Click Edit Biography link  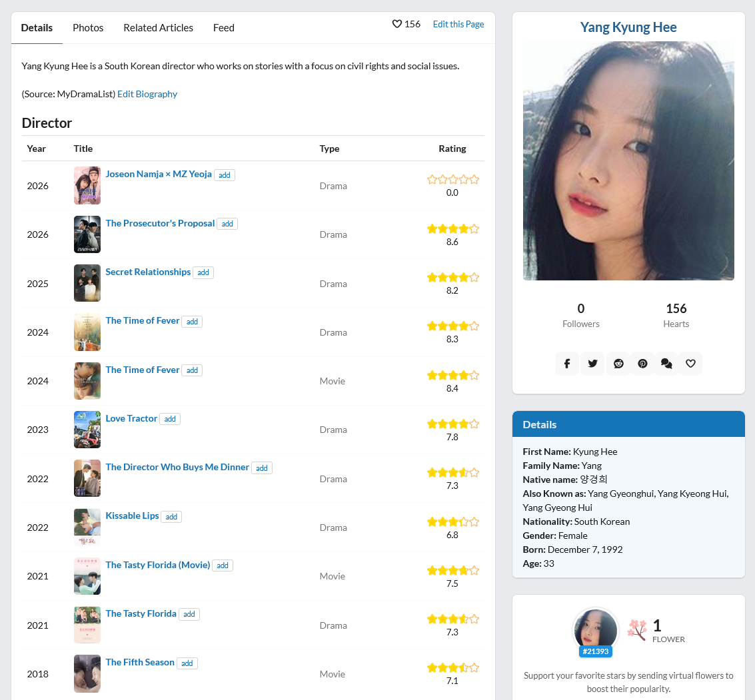pyautogui.click(x=147, y=94)
